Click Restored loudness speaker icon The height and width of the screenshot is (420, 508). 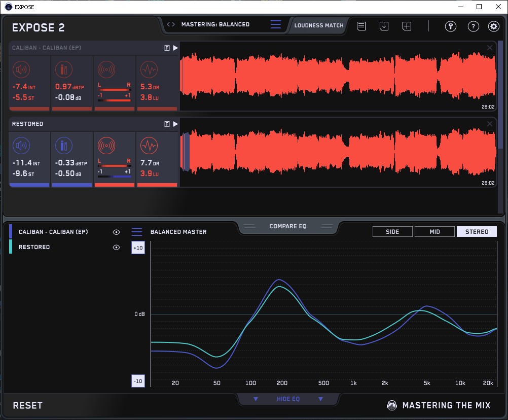coord(21,146)
